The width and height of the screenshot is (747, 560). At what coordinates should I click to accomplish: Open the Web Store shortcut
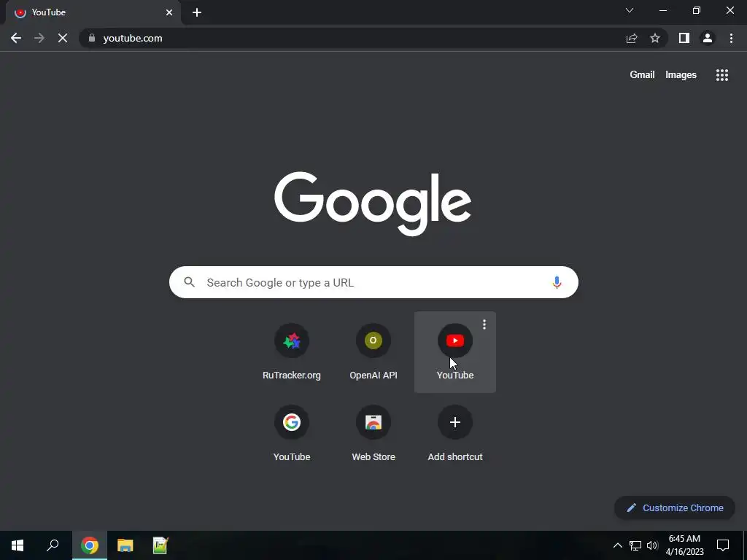tap(373, 433)
